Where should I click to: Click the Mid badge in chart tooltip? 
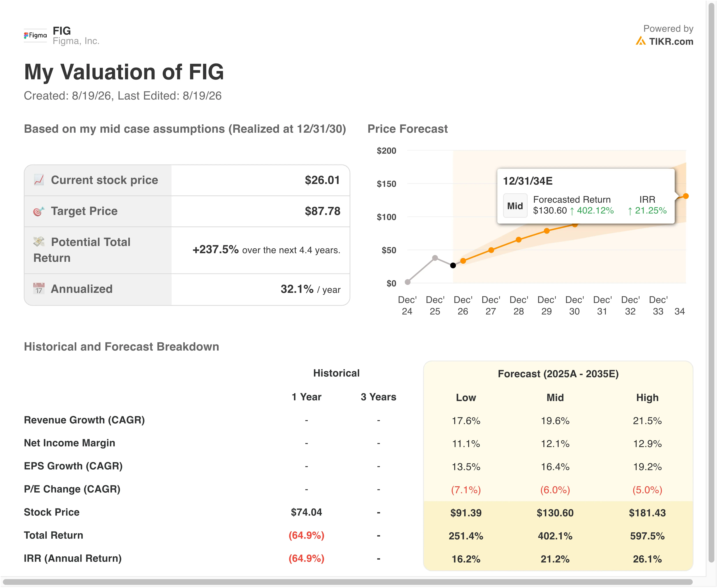(515, 206)
